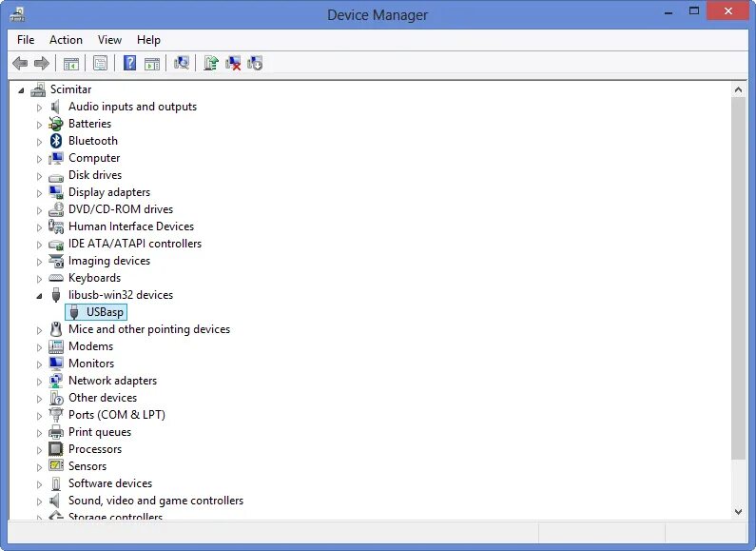Expand Ports (COM & LPT) arrow
Viewport: 756px width, 551px height.
(x=39, y=416)
